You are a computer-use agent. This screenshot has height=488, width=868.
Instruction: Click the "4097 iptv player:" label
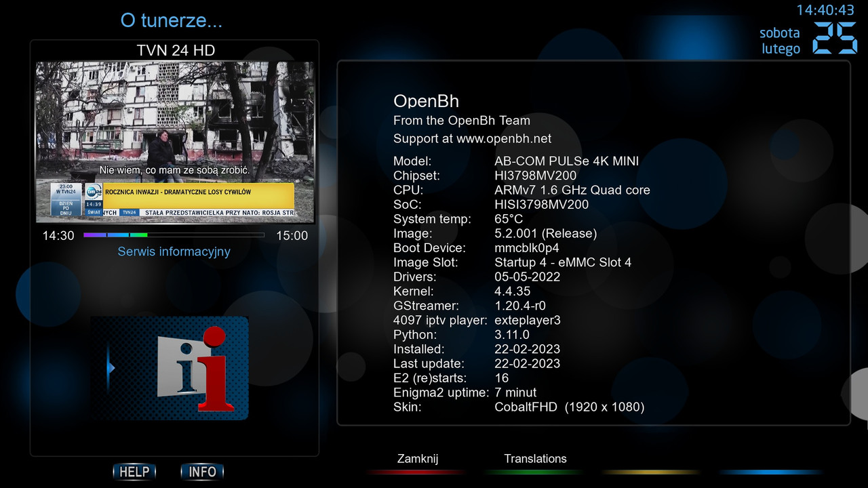[440, 321]
